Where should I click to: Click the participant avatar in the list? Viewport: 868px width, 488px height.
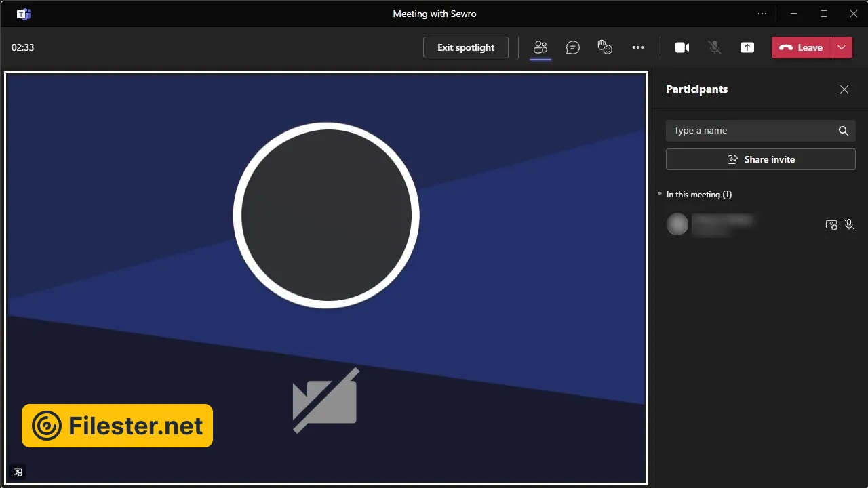(x=677, y=224)
